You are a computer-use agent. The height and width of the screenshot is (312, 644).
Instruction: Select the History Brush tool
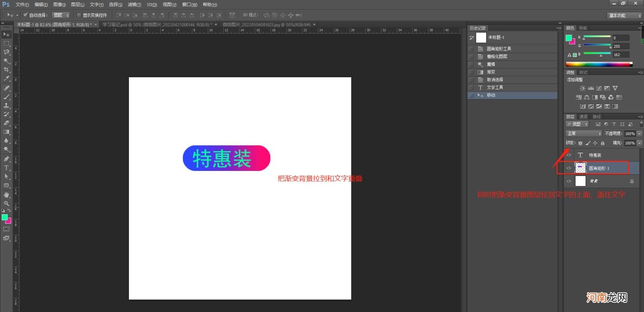click(x=6, y=114)
